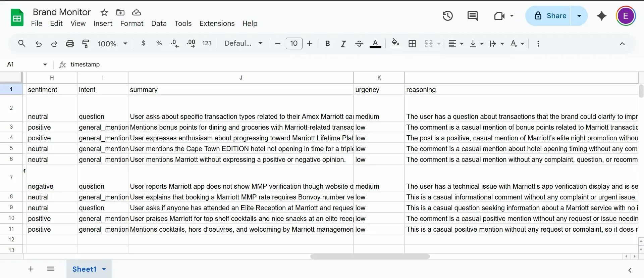Redo the last action
This screenshot has width=644, height=278.
point(54,44)
